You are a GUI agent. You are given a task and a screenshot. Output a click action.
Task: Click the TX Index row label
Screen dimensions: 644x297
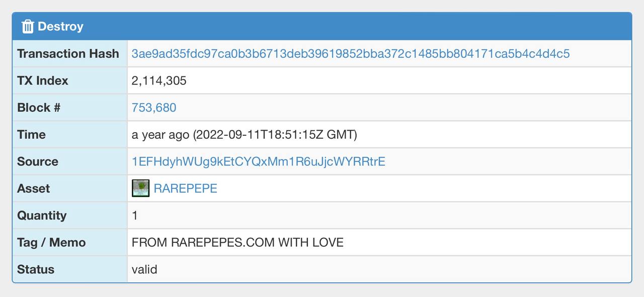[43, 80]
